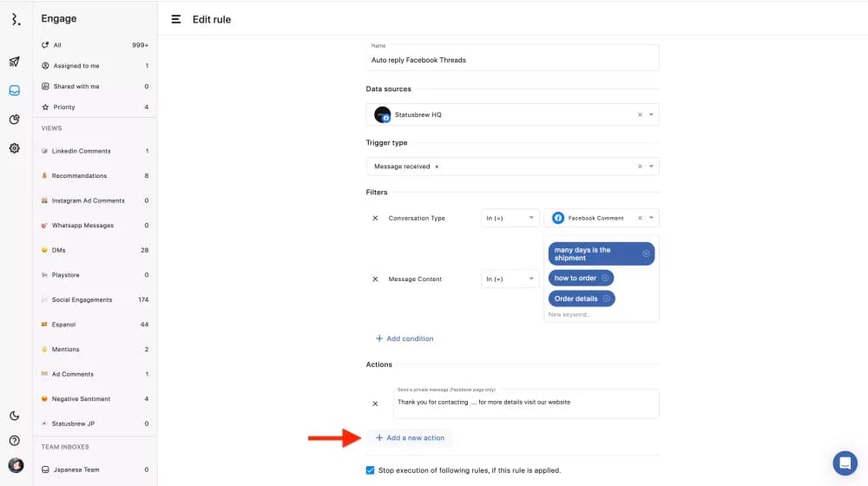Remove the 'how to order' keyword chip
Screen dimensions: 868x486
point(605,278)
